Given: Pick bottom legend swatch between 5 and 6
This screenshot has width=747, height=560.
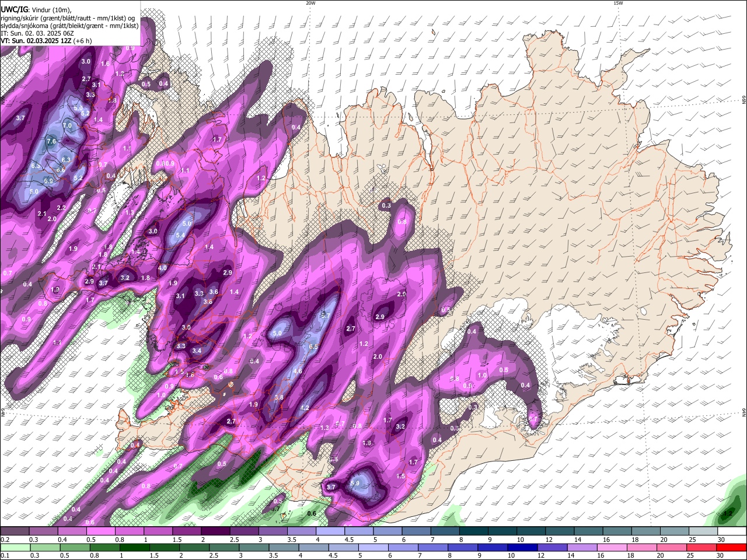Looking at the screenshot, I should (372, 548).
